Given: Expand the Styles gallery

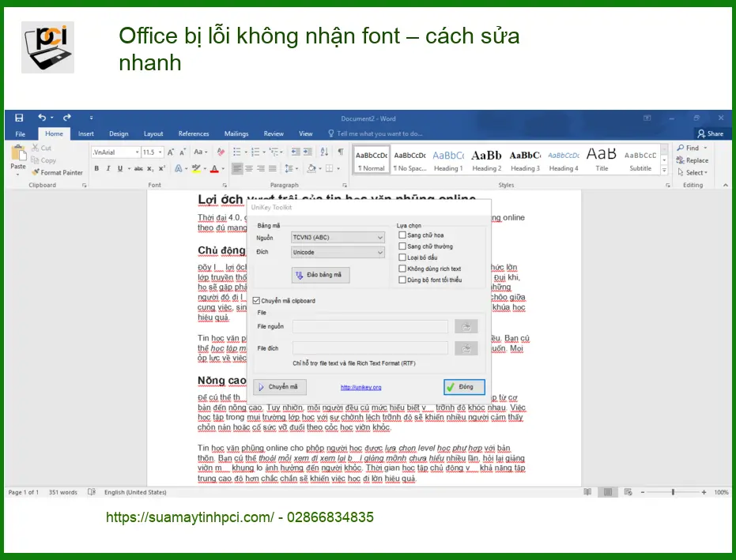Looking at the screenshot, I should [664, 171].
